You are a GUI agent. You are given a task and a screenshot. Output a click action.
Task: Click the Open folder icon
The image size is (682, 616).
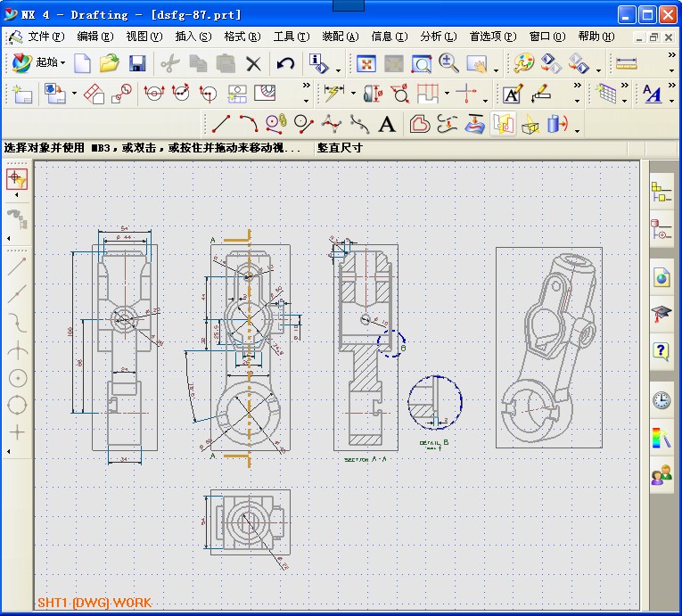pos(110,63)
